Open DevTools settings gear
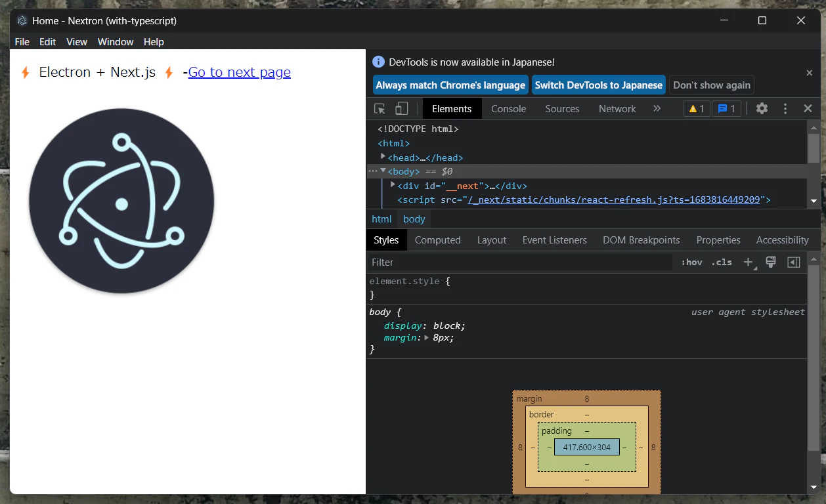826x504 pixels. (x=762, y=109)
